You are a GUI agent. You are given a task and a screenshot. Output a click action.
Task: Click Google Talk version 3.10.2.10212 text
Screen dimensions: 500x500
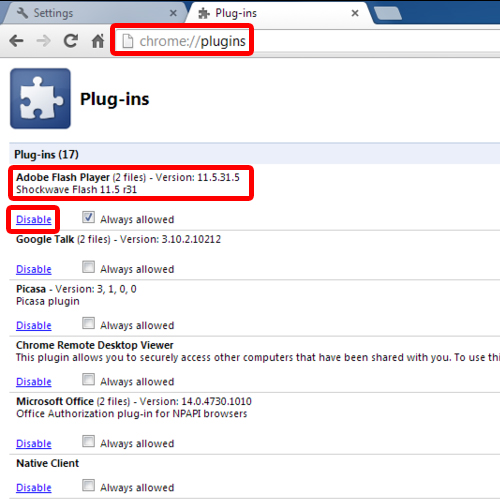tap(170, 239)
